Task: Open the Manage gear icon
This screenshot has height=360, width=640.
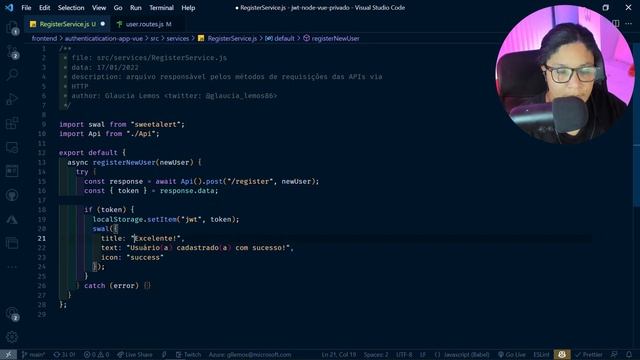Action: [x=12, y=337]
